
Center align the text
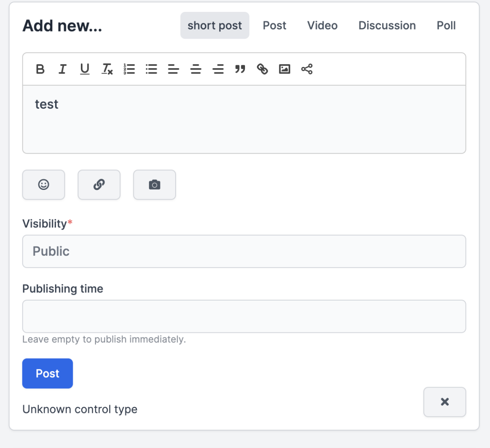(x=196, y=69)
